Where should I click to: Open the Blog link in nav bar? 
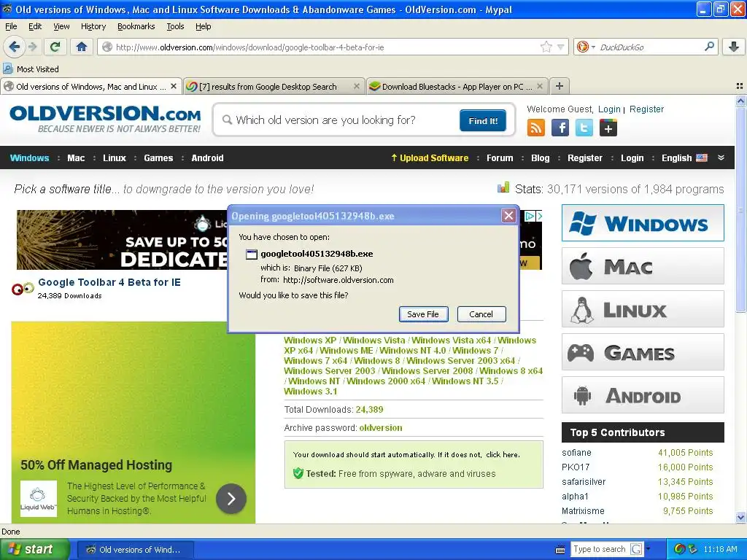tap(541, 157)
